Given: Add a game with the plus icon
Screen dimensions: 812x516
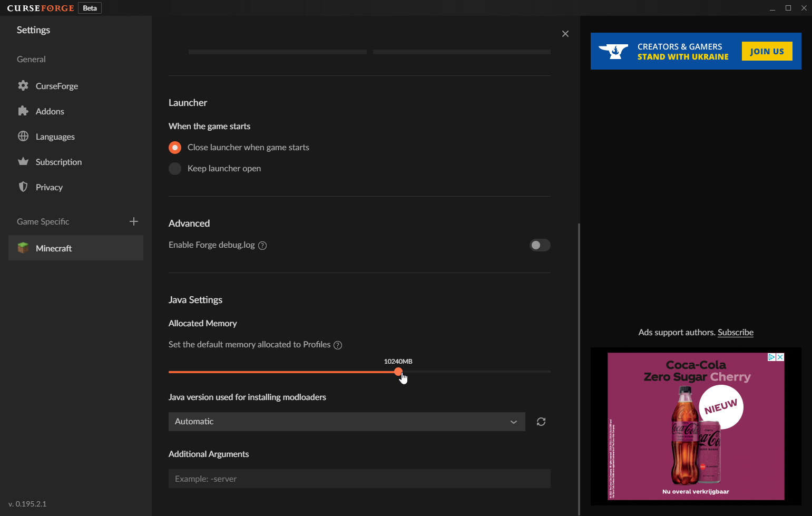Looking at the screenshot, I should coord(134,221).
